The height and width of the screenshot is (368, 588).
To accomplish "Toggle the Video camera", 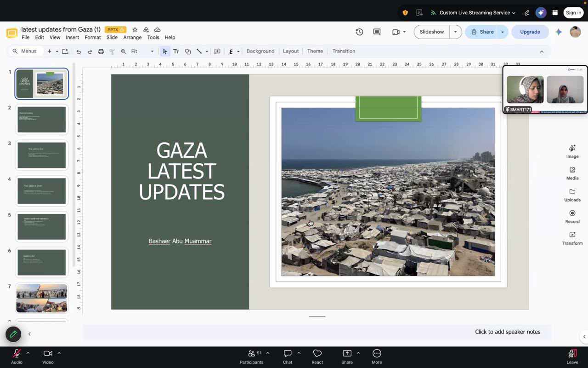I will [48, 356].
